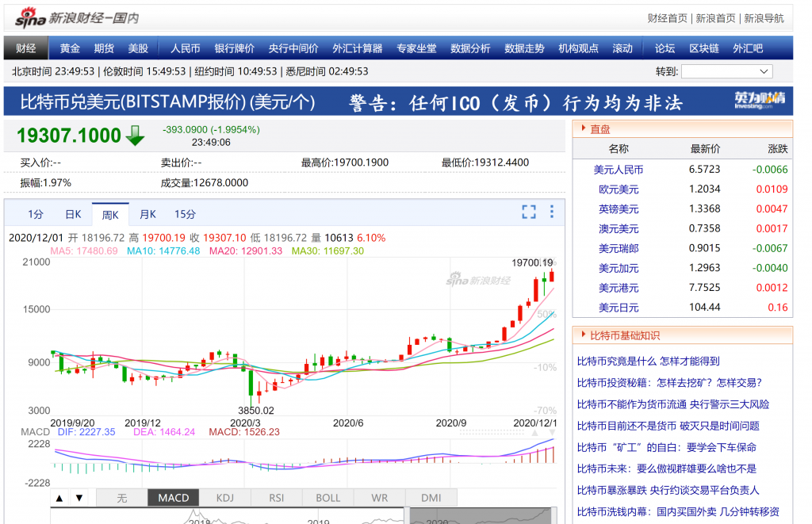Click the up arrow below the chart
The width and height of the screenshot is (812, 524).
(59, 498)
